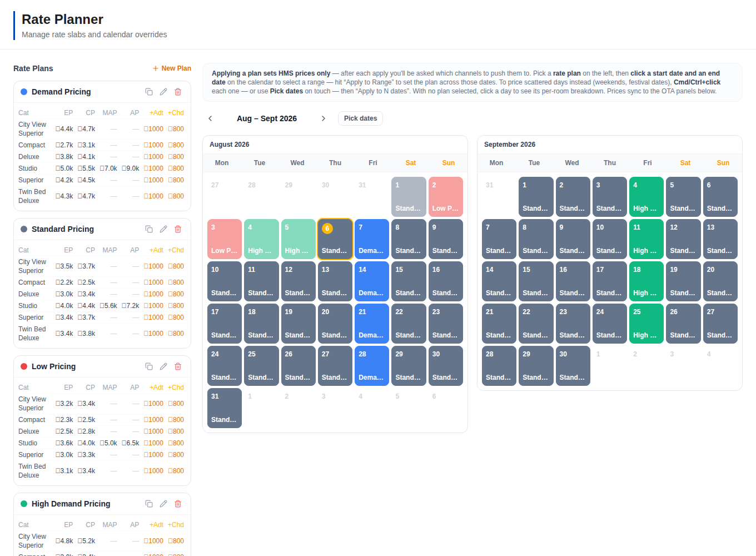
Task: Edit the Demand Pricing plan
Action: (x=163, y=92)
